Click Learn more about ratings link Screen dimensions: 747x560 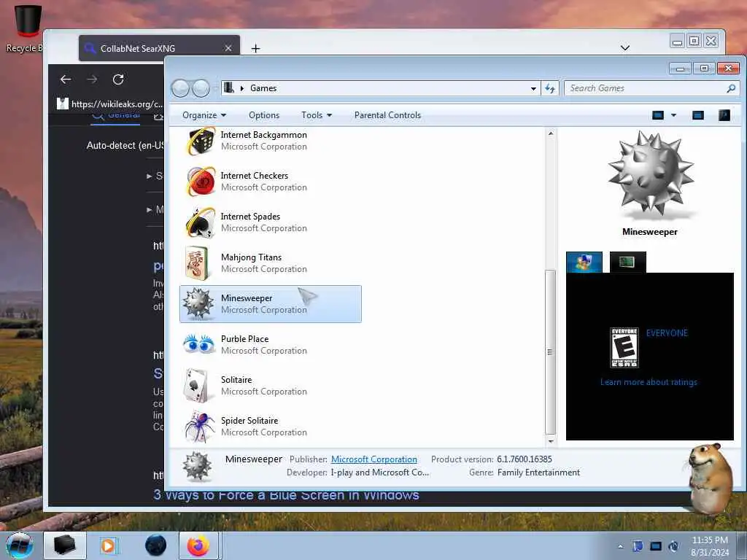[x=649, y=382]
